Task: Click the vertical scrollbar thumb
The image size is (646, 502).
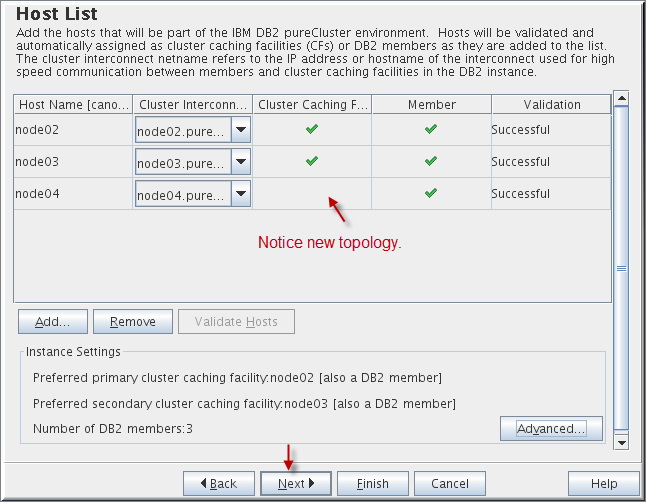Action: tap(621, 268)
